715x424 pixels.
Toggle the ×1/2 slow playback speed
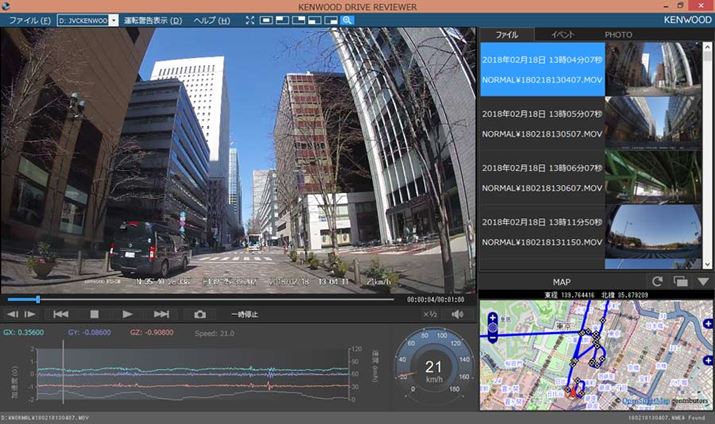(430, 314)
